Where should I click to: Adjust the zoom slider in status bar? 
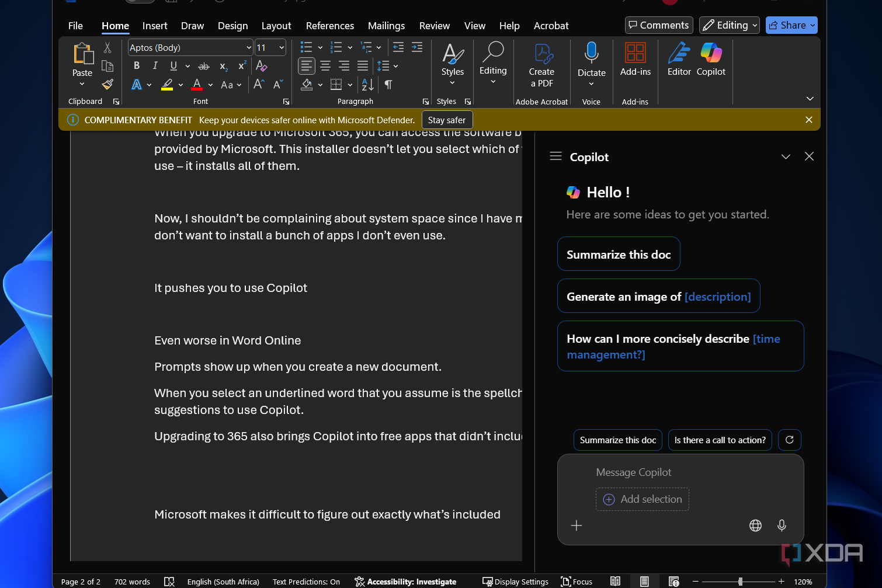pos(741,582)
